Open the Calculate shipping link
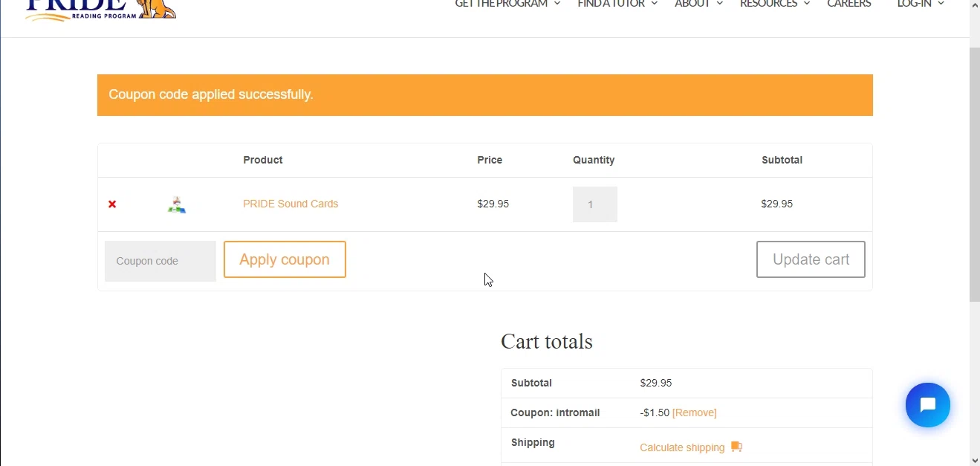Viewport: 980px width, 466px height. tap(682, 447)
